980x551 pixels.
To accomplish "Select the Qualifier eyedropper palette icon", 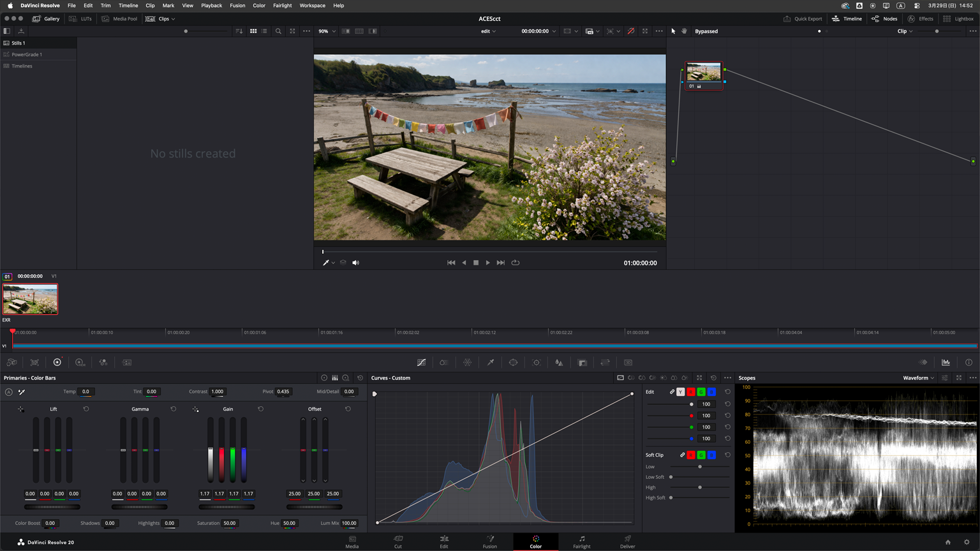I will point(491,362).
